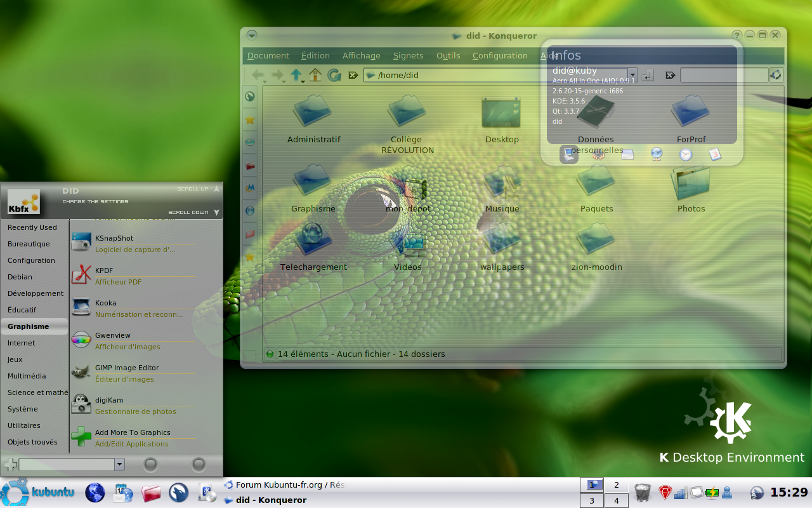Viewport: 812px width, 508px height.
Task: Switch to Forum Kubuntu-fr.org taskbar entry
Action: [285, 485]
